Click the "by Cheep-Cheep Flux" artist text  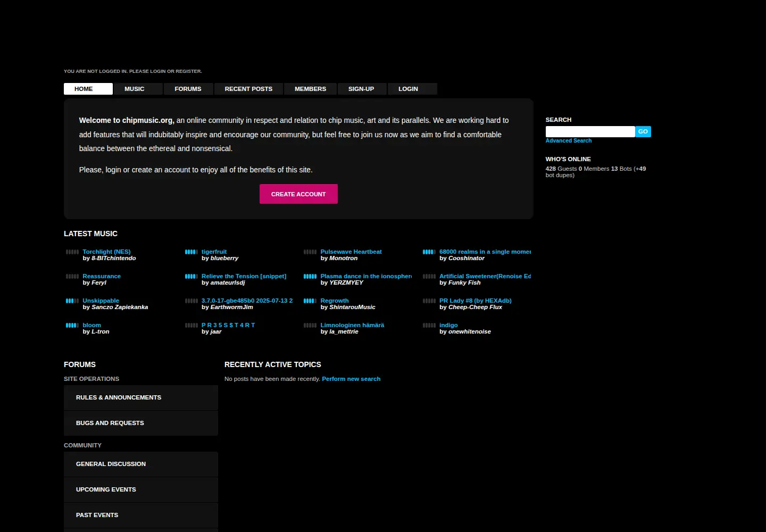tap(471, 307)
